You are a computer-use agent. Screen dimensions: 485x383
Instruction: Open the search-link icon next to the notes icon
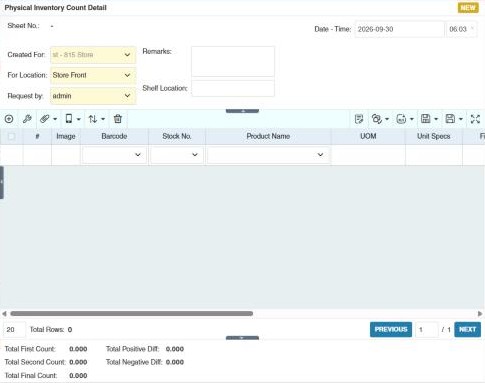coord(377,119)
